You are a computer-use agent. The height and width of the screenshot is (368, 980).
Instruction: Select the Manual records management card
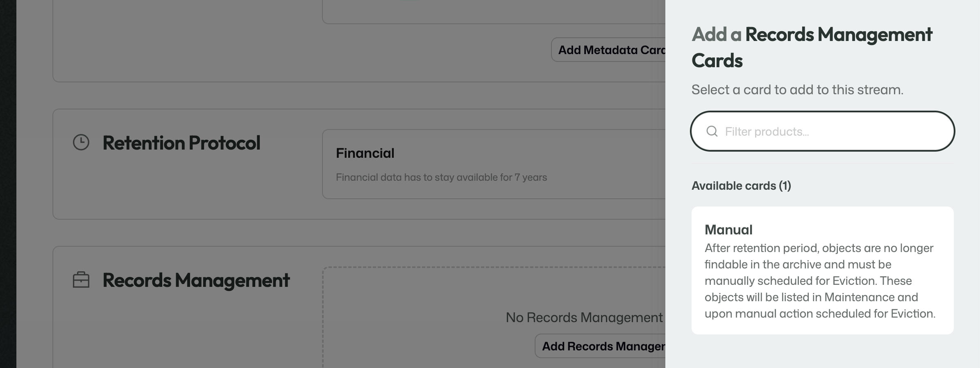823,270
